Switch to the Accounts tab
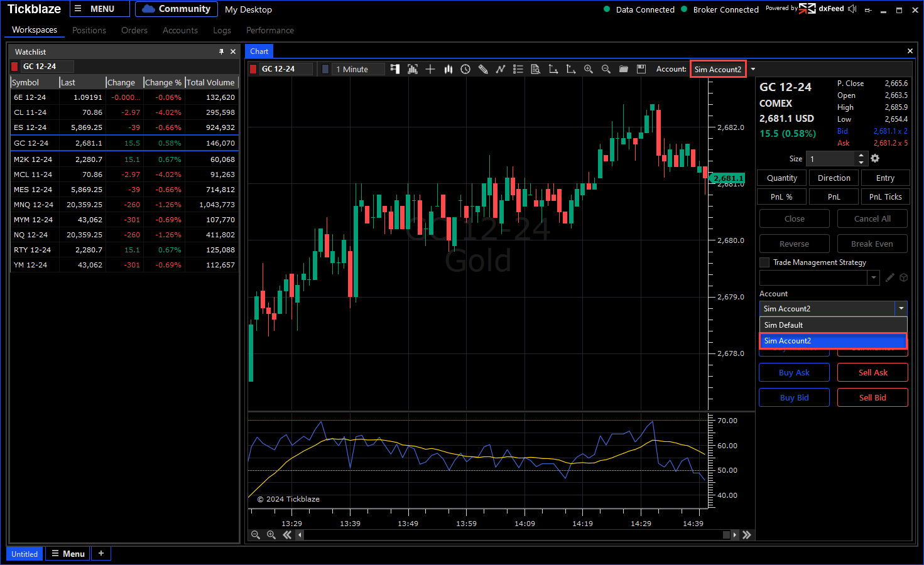 (x=180, y=30)
